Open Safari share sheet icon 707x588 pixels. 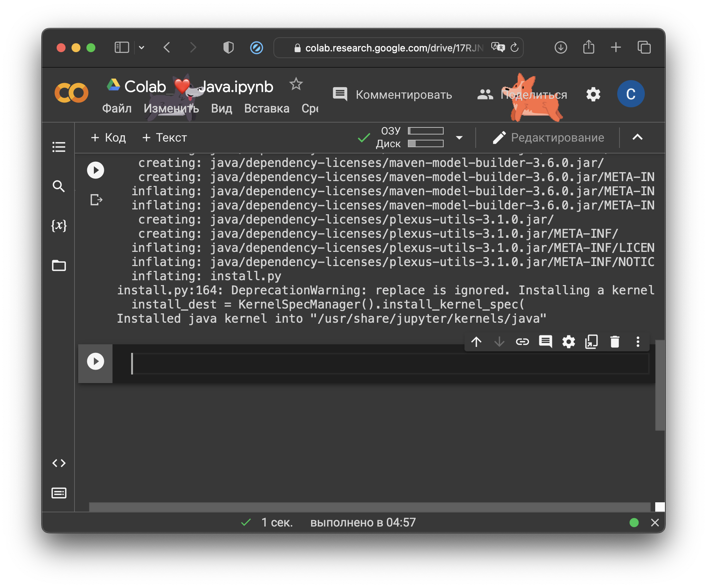coord(589,47)
